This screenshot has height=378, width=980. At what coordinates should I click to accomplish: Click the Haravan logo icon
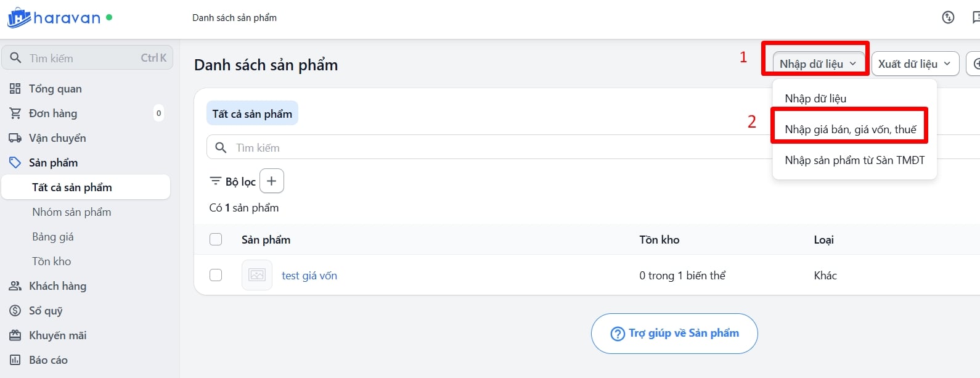[x=18, y=18]
